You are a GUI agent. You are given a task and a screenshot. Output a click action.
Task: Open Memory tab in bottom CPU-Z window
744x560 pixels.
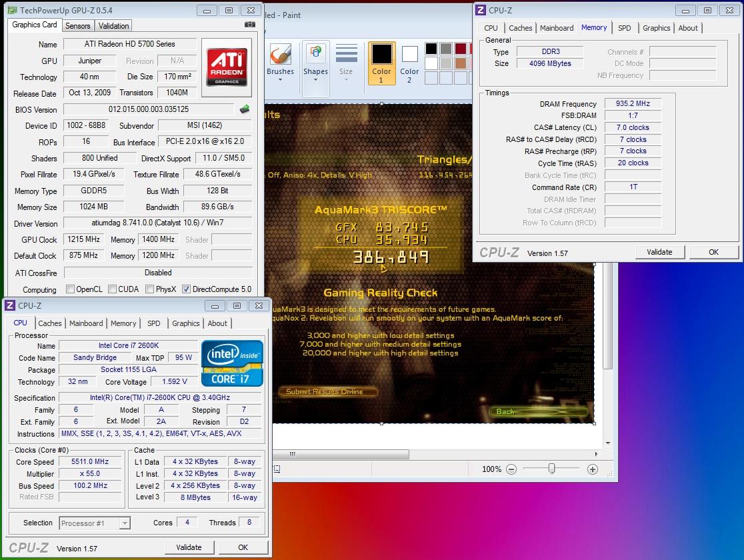pyautogui.click(x=123, y=323)
